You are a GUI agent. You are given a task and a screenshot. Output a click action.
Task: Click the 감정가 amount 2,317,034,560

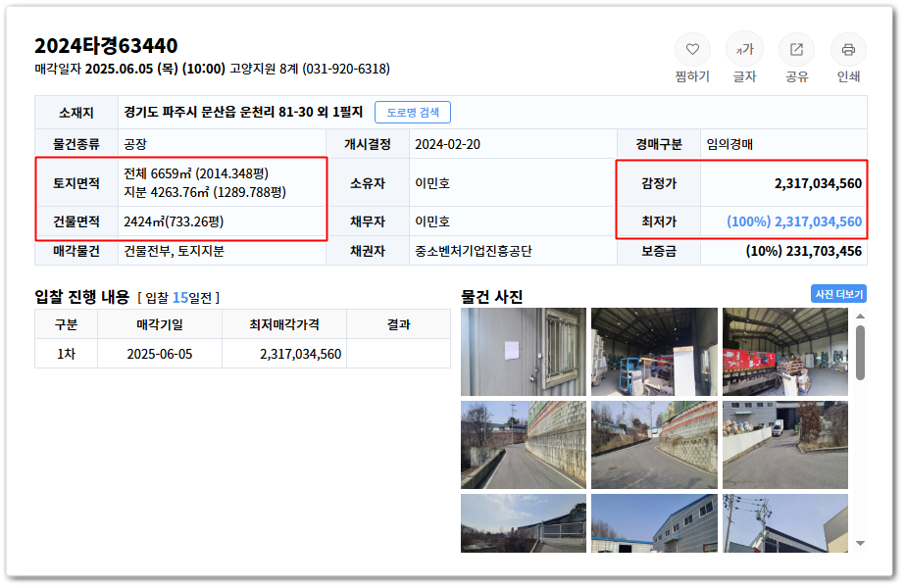[818, 183]
